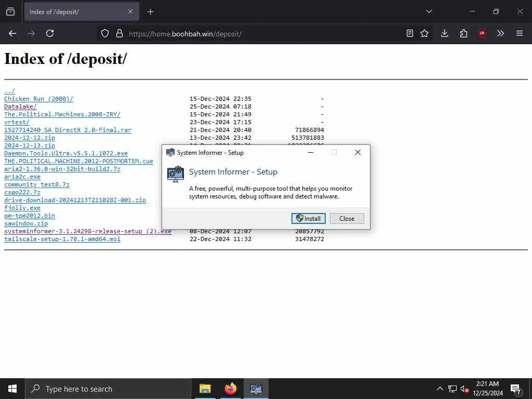
Task: Open the clock showing 2:21 AM
Action: [x=488, y=389]
